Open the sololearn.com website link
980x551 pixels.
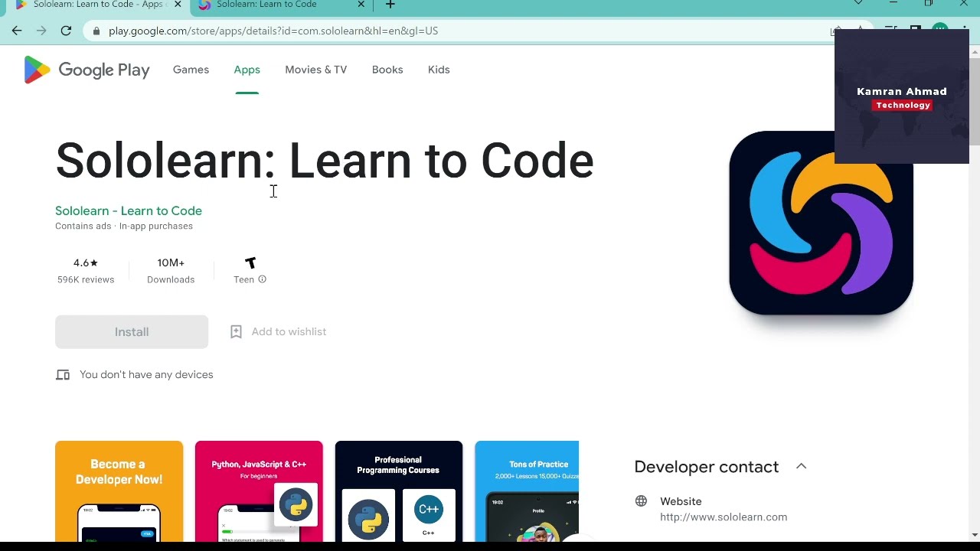pos(723,517)
